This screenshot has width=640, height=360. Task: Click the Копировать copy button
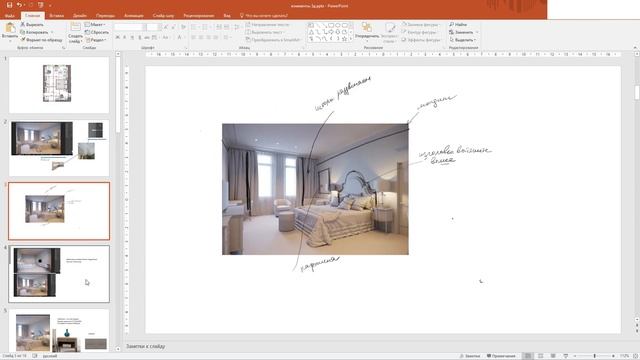[35, 32]
